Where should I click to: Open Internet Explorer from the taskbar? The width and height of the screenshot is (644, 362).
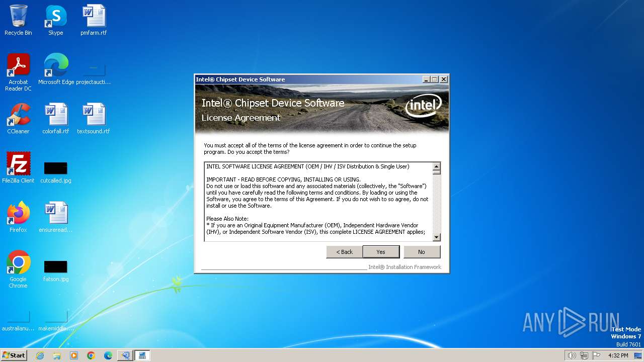click(40, 355)
